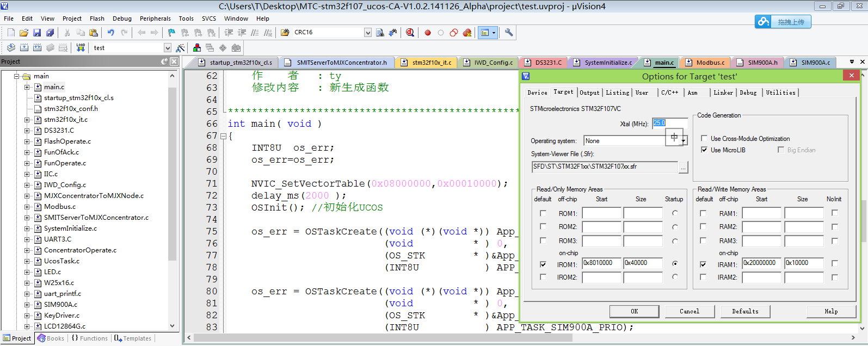Click the Cut scissors icon
The image size is (868, 346).
pyautogui.click(x=67, y=33)
